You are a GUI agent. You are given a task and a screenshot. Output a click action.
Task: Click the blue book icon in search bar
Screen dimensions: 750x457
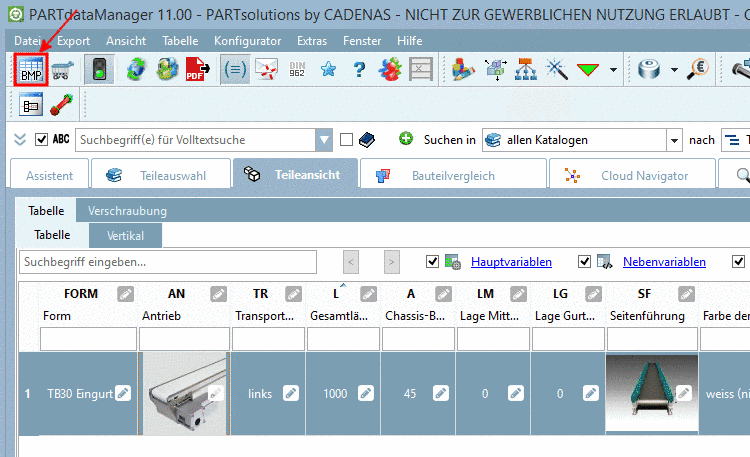click(367, 140)
